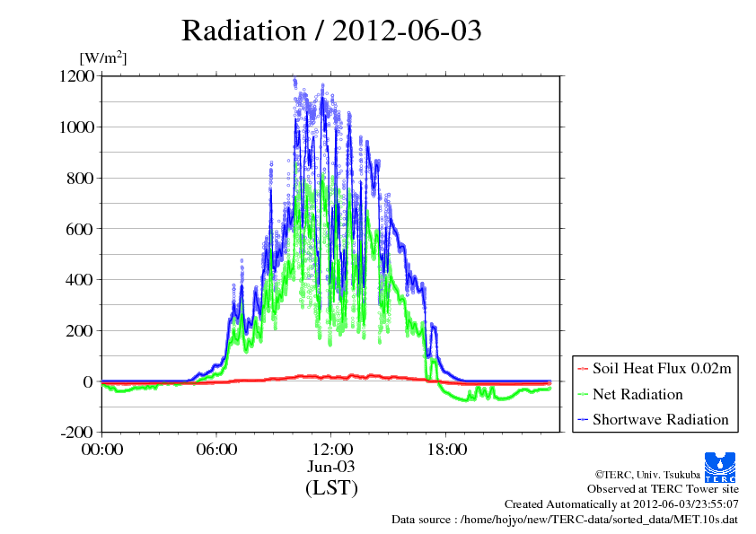Click the y-axis value '400'

coord(80,280)
